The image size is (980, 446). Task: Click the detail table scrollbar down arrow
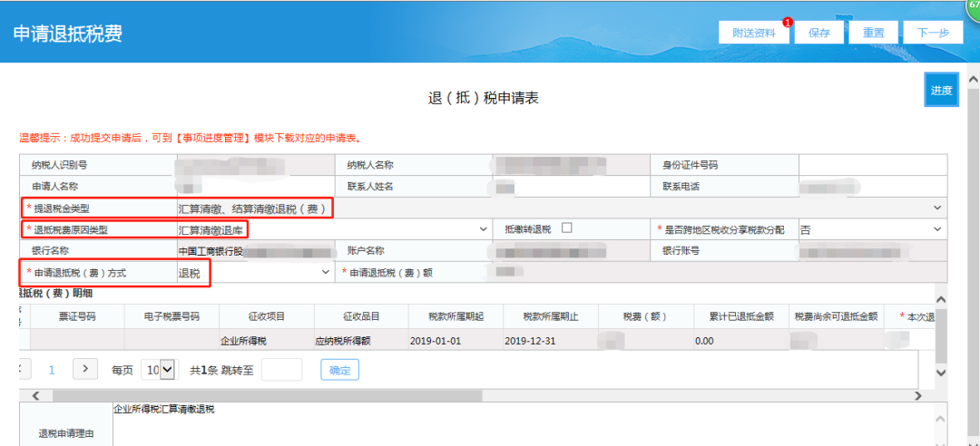(941, 373)
